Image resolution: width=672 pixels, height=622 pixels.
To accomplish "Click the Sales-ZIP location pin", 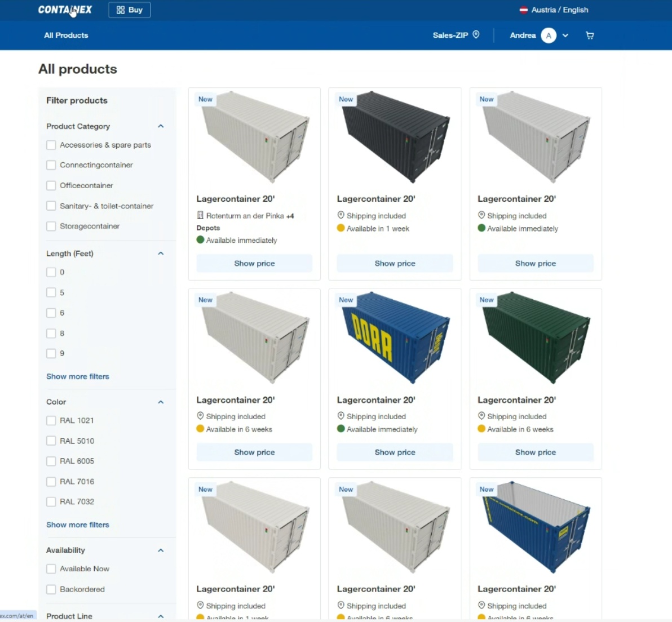I will pos(476,35).
